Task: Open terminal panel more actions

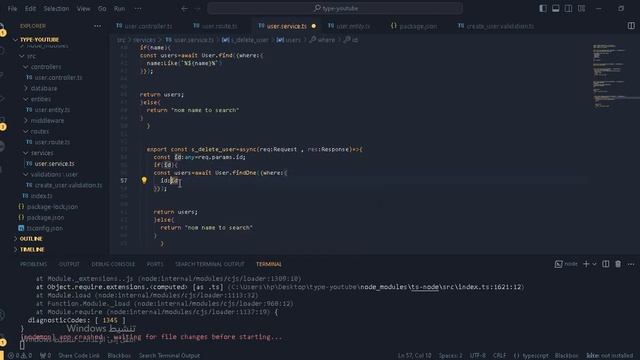Action: coord(631,264)
